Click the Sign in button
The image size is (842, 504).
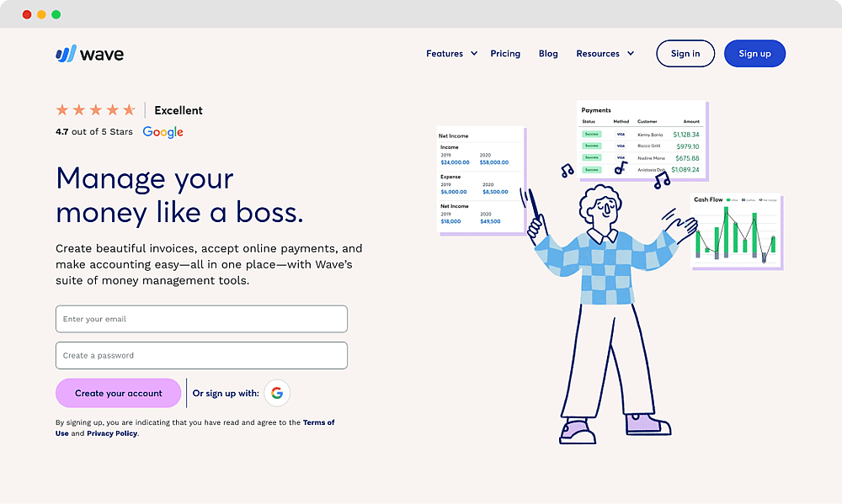(x=685, y=54)
